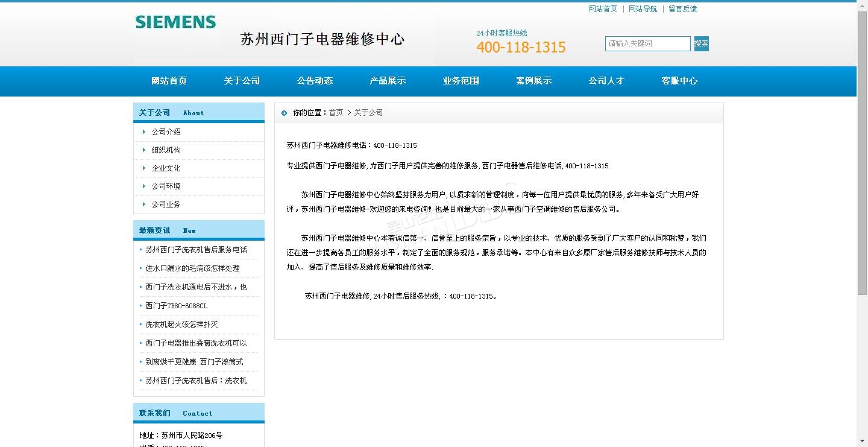Image resolution: width=868 pixels, height=447 pixels.
Task: Open 留言反馈 header link
Action: 683,9
